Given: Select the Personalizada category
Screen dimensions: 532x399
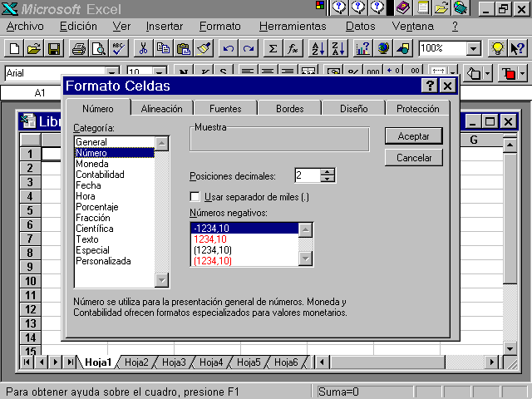Looking at the screenshot, I should tap(115, 261).
